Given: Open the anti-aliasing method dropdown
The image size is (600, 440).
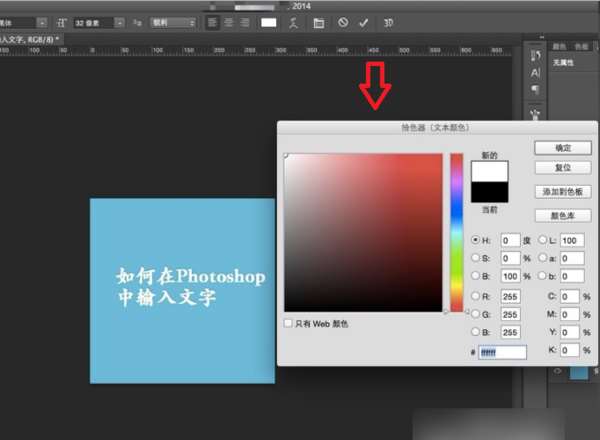Looking at the screenshot, I should pos(173,23).
